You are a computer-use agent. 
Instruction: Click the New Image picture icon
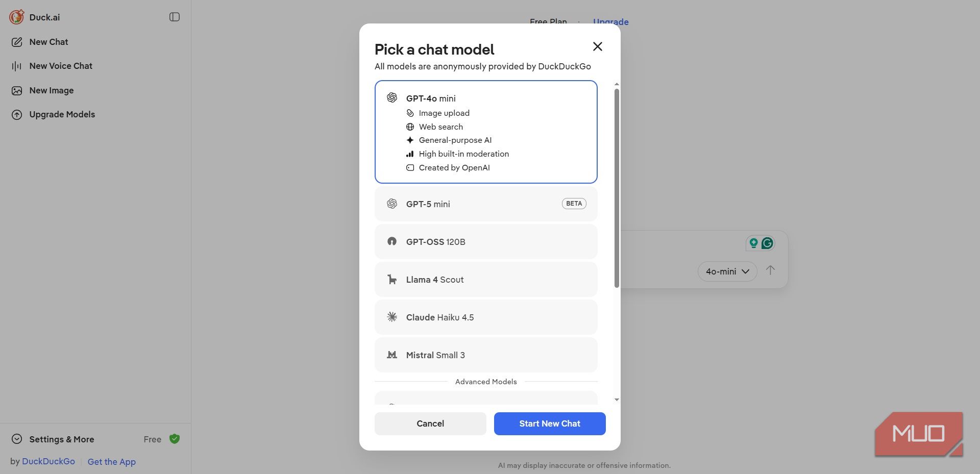[17, 90]
